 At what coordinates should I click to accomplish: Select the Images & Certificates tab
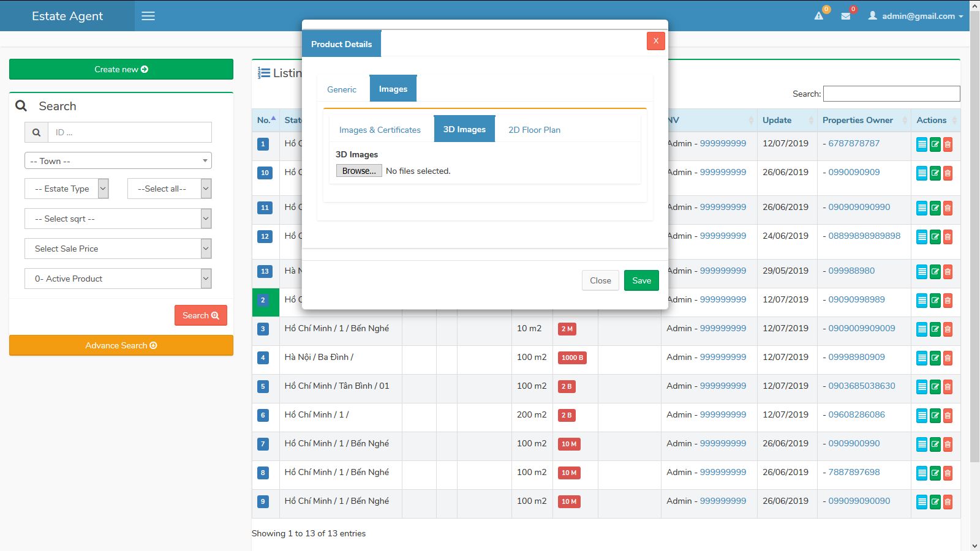380,130
